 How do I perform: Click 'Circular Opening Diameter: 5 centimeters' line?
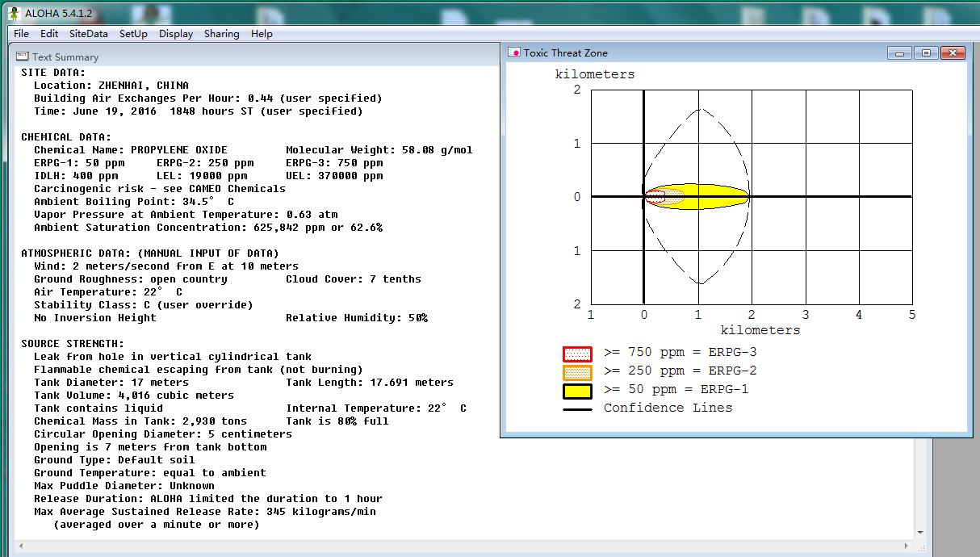(163, 434)
